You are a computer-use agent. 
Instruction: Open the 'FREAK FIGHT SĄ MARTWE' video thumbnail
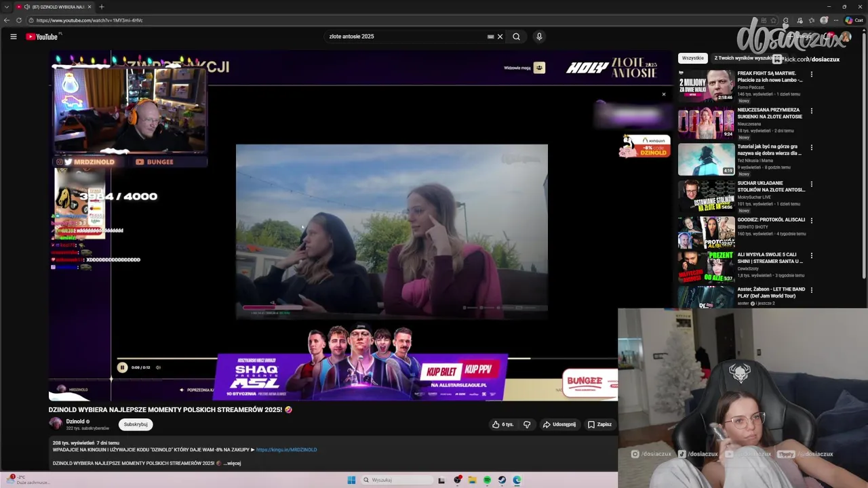click(x=706, y=85)
